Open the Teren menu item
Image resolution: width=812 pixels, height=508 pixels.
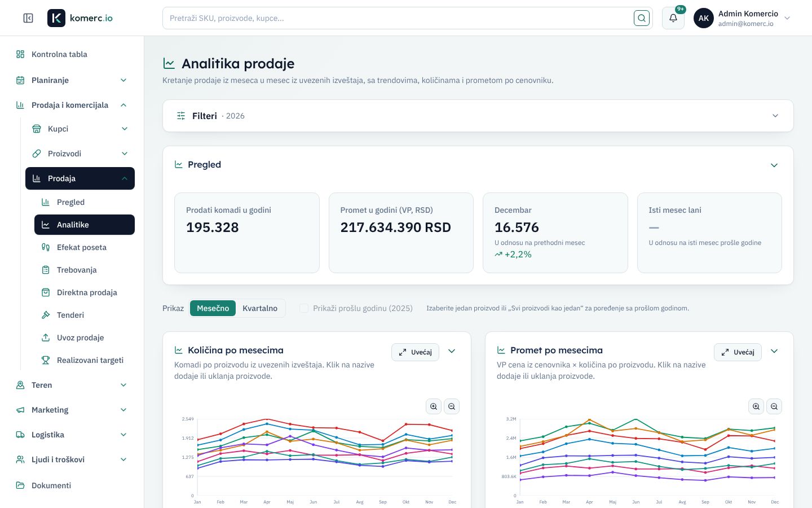(72, 385)
